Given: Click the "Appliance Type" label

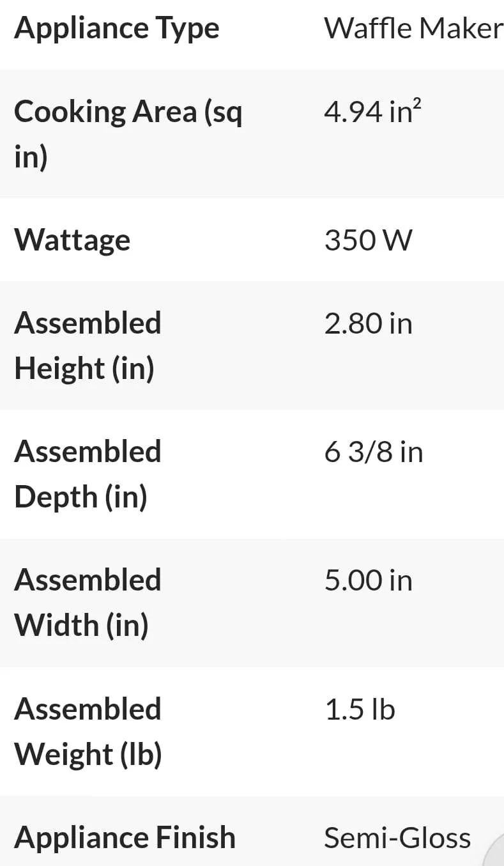Looking at the screenshot, I should click(117, 28).
